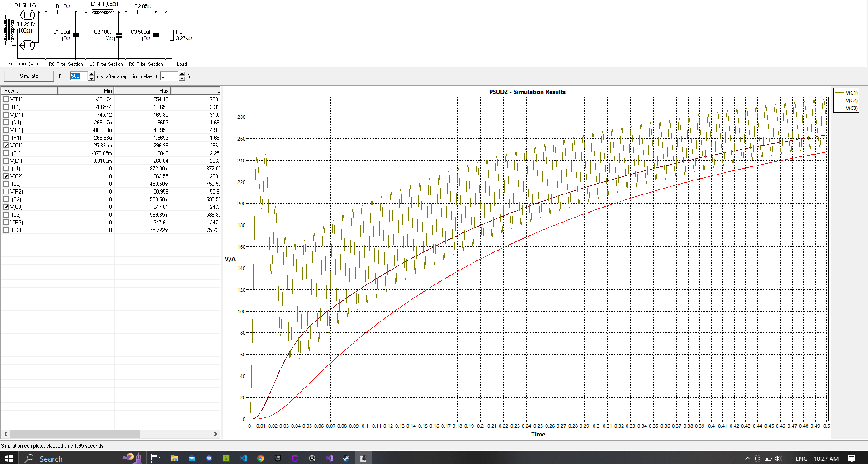Image resolution: width=868 pixels, height=464 pixels.
Task: Click the 10:27 AM clock
Action: coord(826,459)
